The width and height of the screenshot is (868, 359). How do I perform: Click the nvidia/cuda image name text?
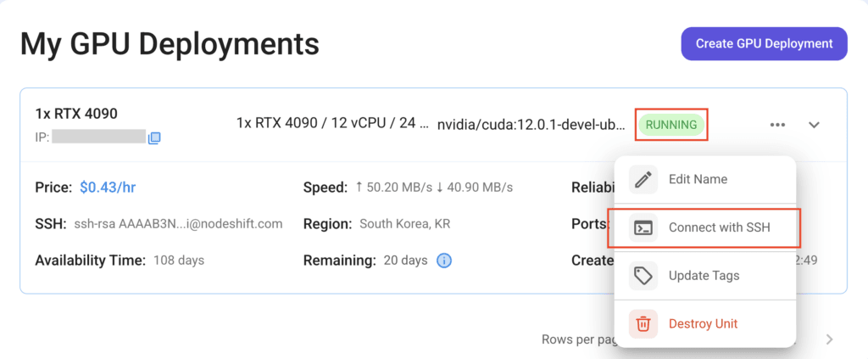pos(531,124)
